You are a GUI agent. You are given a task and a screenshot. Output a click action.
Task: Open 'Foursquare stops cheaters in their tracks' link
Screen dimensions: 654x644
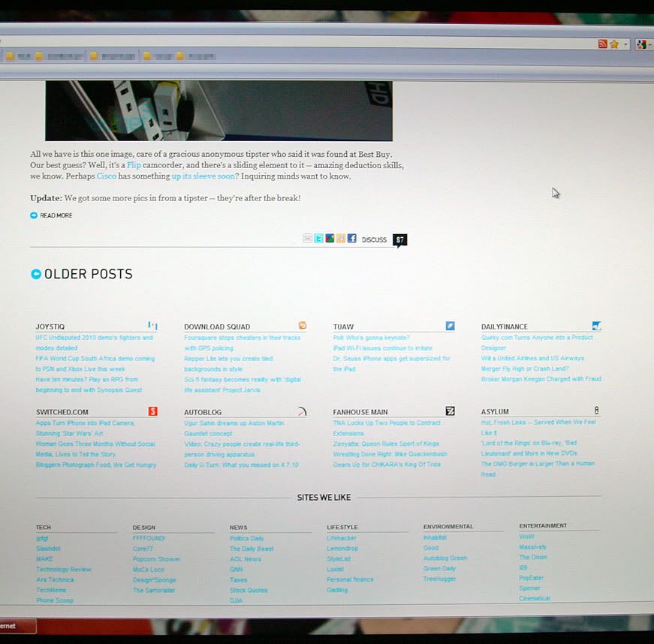243,342
